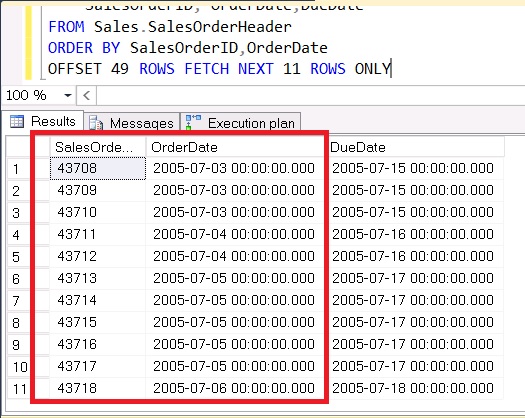Sort by SalesOrderID column header
This screenshot has height=418, width=525.
(97, 147)
